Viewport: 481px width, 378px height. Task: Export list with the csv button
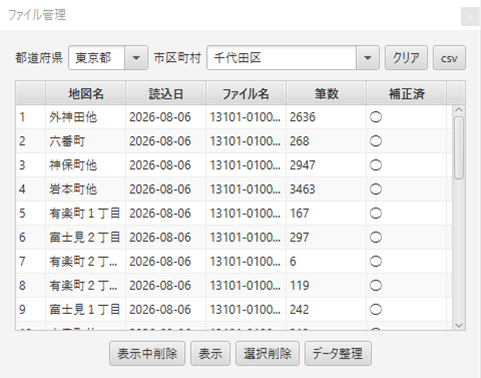[x=449, y=58]
